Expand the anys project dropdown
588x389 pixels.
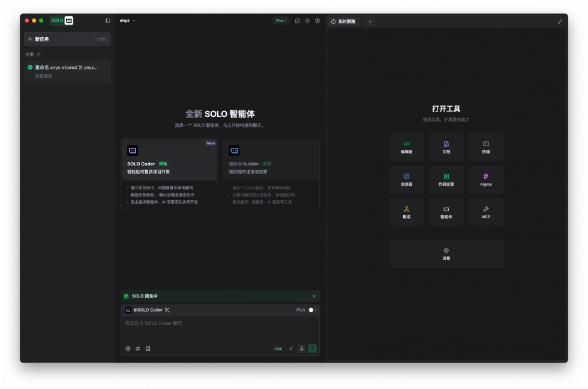[x=127, y=20]
